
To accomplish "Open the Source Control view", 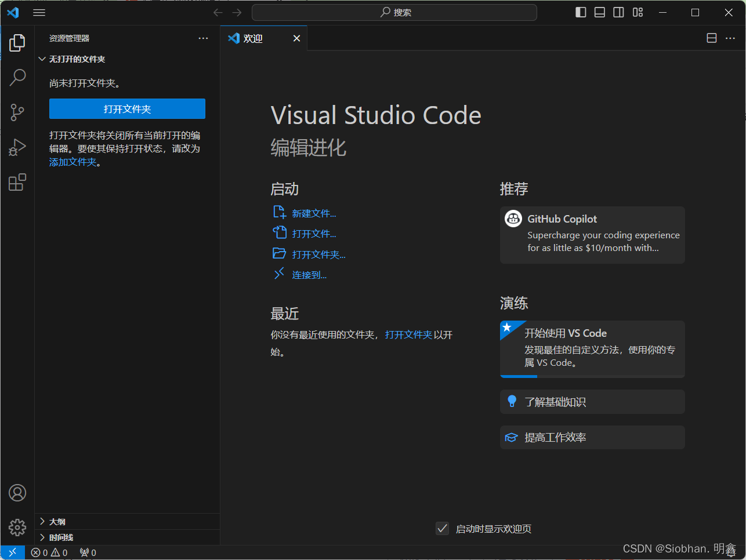I will click(x=17, y=112).
